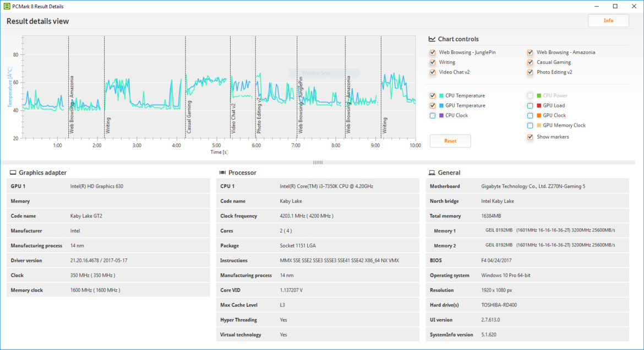
Task: Select the Virtual technology Yes row
Action: 318,335
